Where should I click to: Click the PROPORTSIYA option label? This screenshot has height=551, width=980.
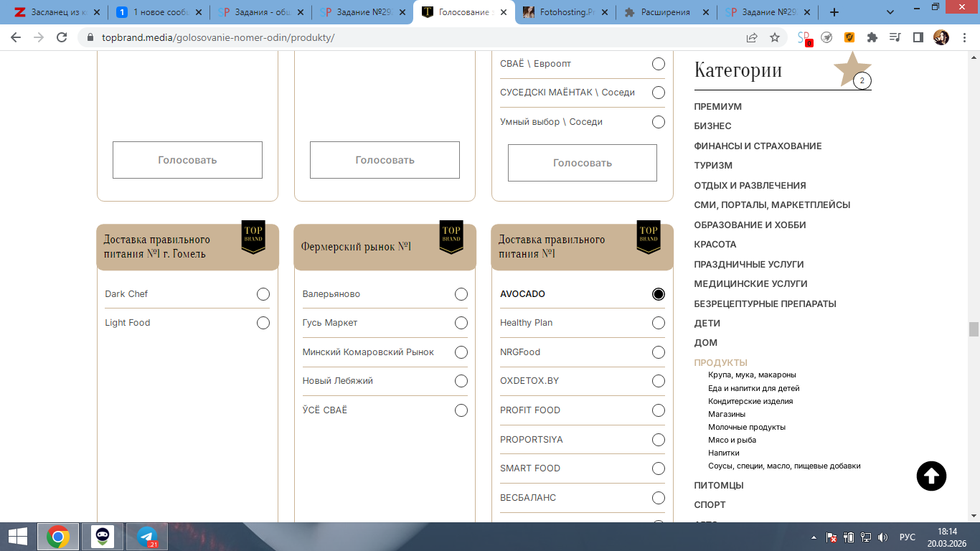click(532, 440)
